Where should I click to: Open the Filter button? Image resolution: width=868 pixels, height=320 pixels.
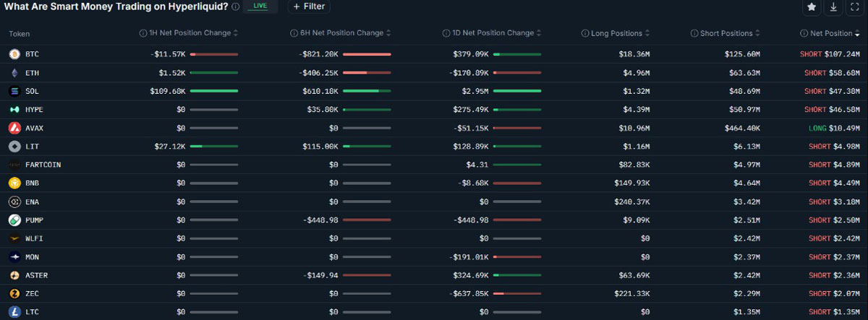tap(309, 7)
